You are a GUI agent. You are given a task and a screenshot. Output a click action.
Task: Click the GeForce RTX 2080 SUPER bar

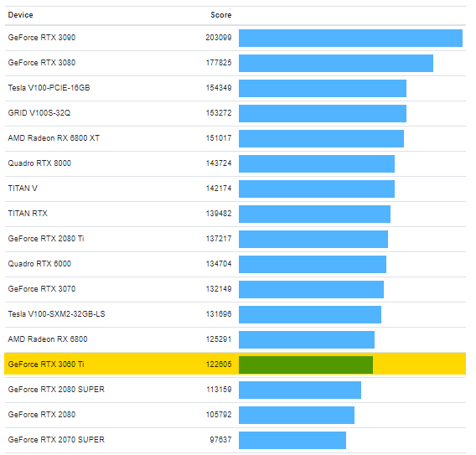pos(300,390)
